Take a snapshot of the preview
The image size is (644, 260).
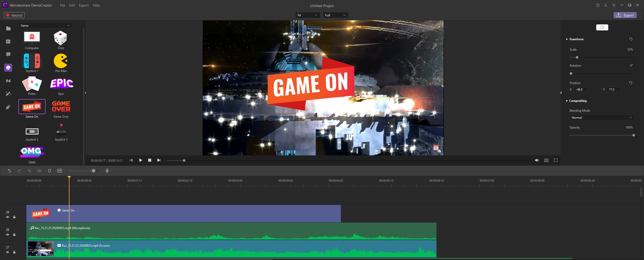coord(546,160)
